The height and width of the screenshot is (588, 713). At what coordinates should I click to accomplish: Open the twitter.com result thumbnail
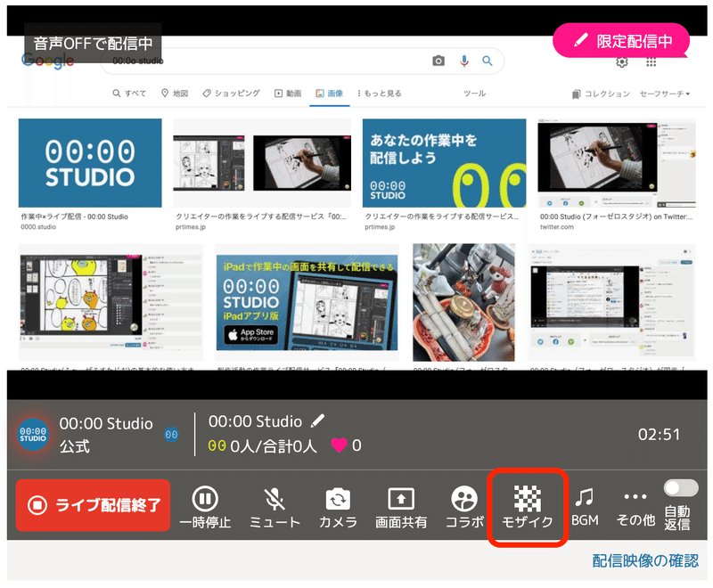pos(617,163)
